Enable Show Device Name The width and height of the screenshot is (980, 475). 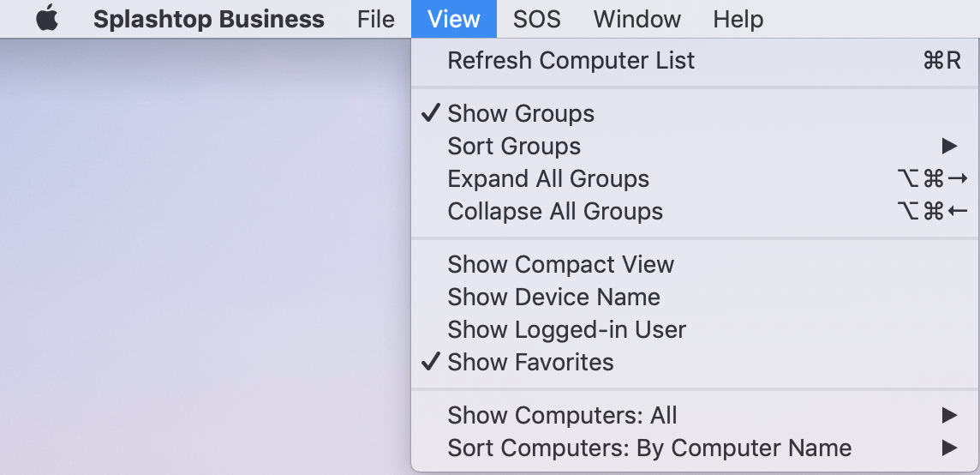point(695,297)
